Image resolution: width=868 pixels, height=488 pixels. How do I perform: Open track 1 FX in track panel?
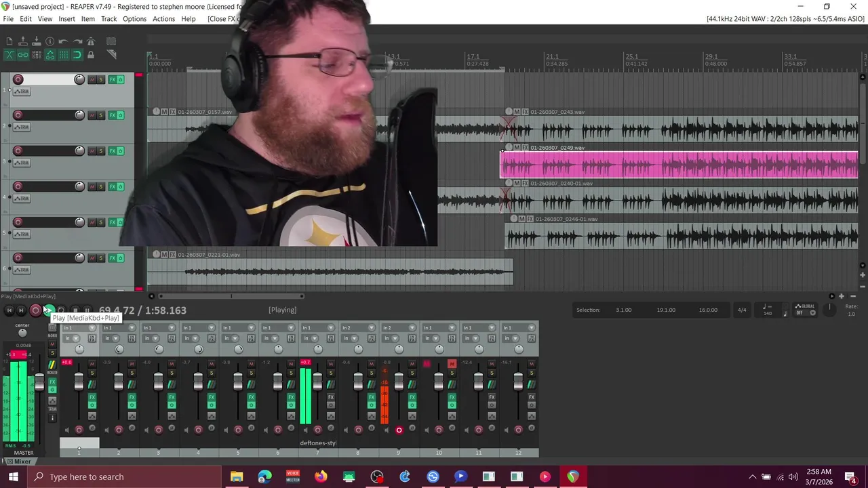tap(113, 79)
